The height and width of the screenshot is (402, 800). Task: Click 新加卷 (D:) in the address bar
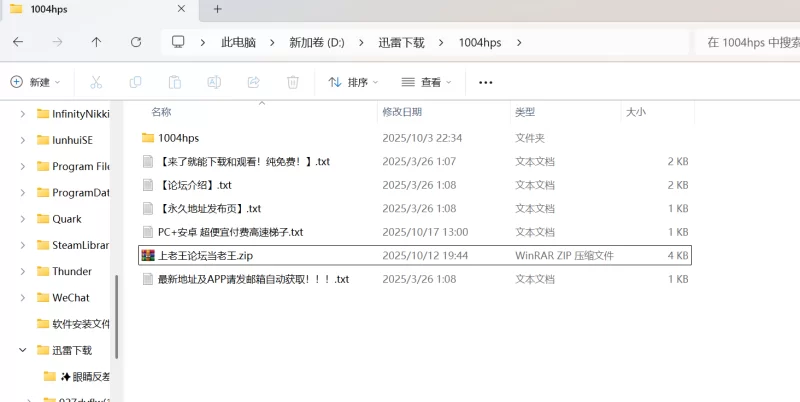317,43
